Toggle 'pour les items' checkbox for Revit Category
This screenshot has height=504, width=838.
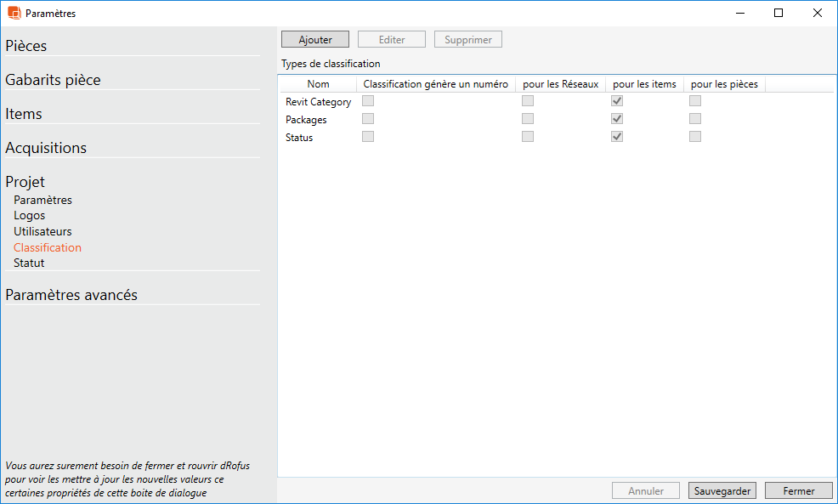coord(617,101)
